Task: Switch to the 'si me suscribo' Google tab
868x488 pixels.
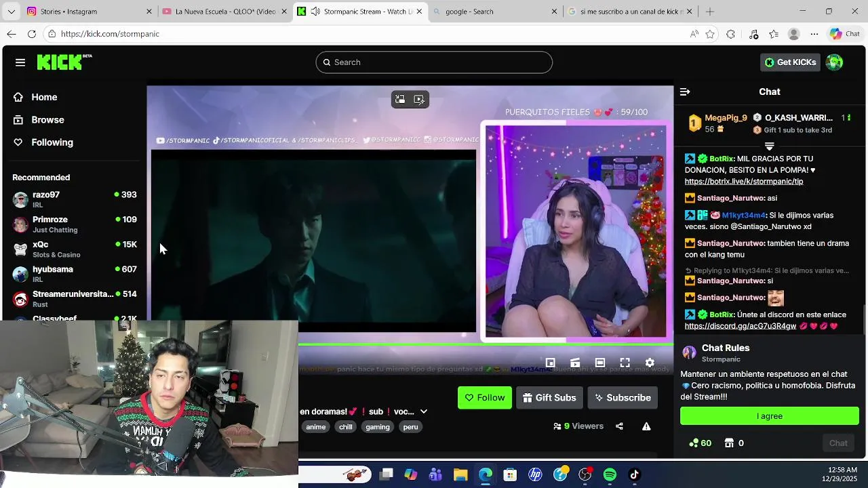Action: point(631,12)
